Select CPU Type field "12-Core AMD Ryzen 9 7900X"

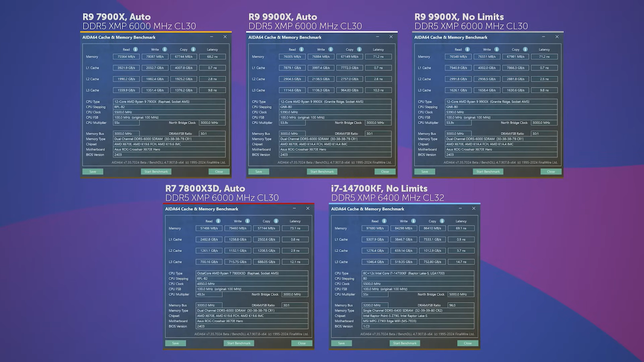point(169,101)
